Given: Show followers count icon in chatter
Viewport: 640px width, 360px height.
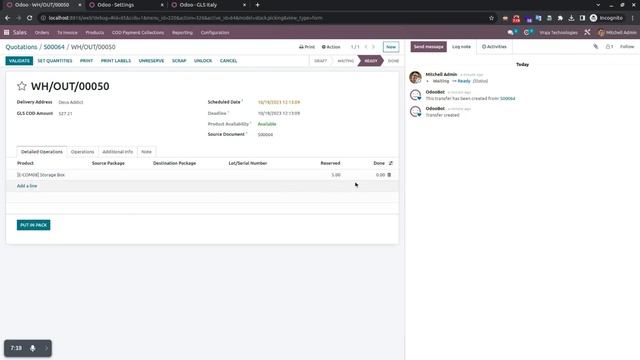Looking at the screenshot, I should pyautogui.click(x=609, y=47).
